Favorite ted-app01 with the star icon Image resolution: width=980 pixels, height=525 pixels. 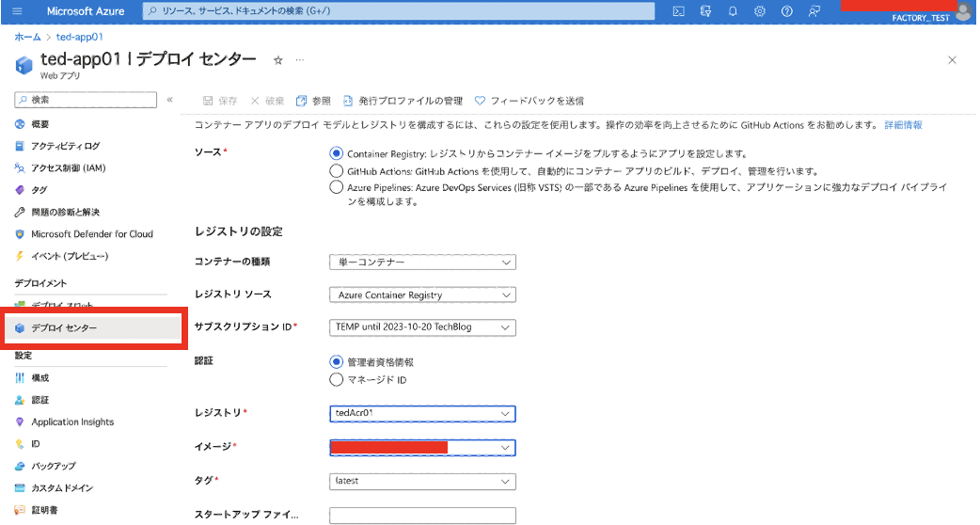278,60
